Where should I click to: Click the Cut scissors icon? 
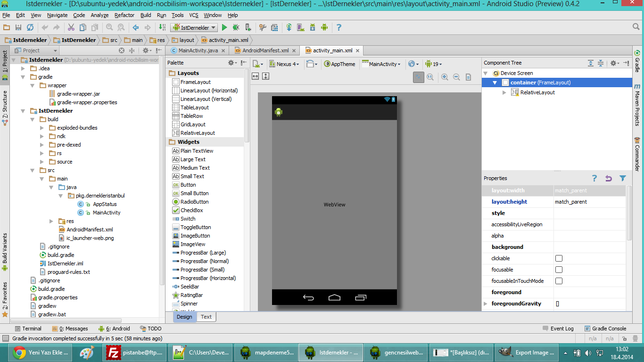point(71,28)
